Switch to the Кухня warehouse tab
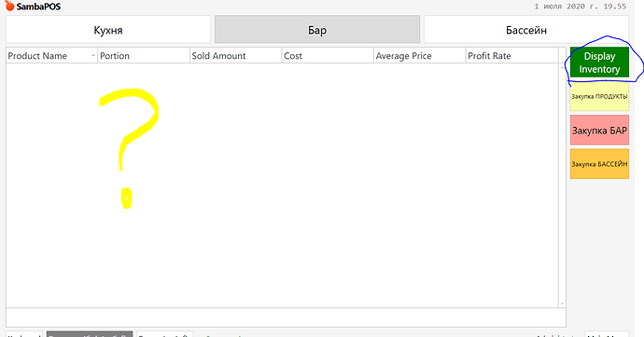 pos(108,30)
